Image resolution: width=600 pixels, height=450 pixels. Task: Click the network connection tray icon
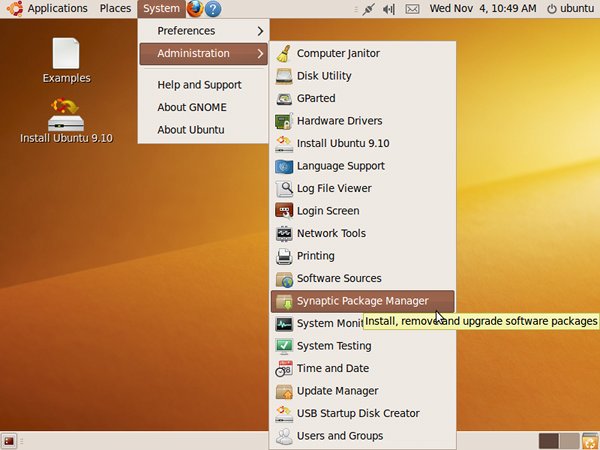[x=368, y=8]
